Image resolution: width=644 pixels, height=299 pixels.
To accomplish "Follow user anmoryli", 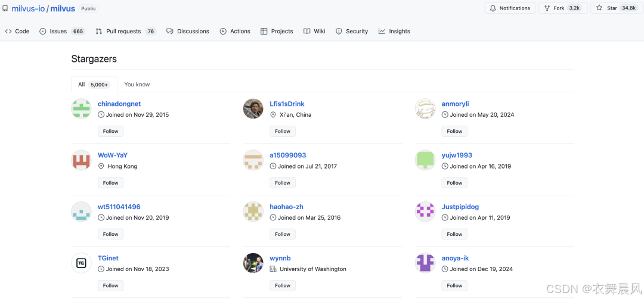I will (x=454, y=131).
